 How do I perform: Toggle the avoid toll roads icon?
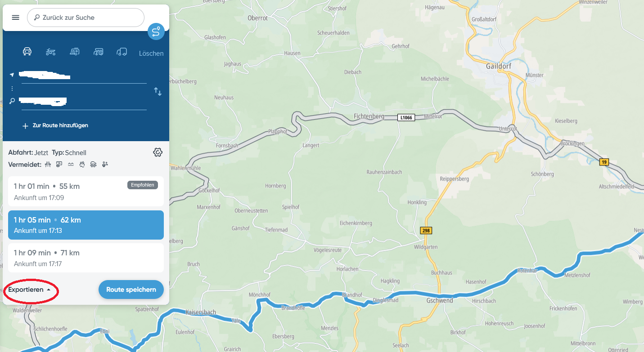(59, 165)
